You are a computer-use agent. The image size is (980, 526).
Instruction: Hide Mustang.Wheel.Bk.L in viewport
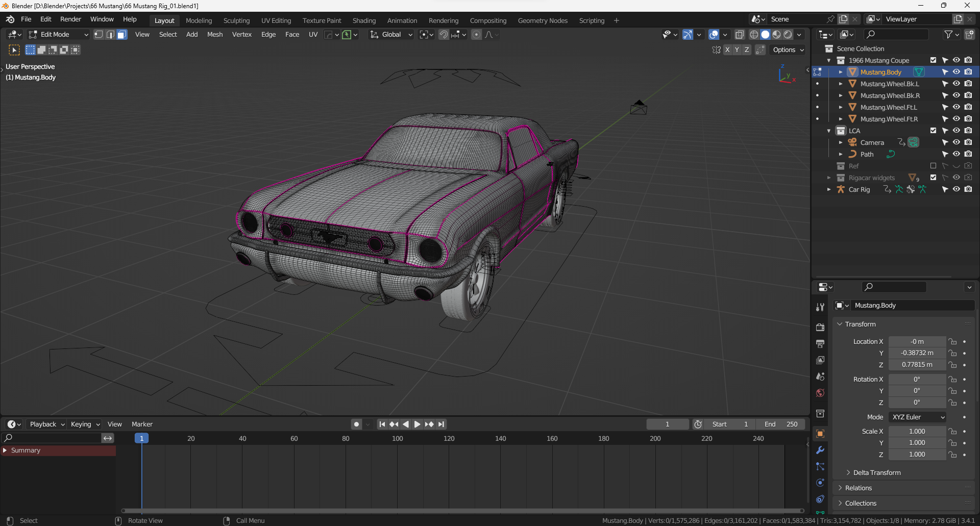[x=957, y=84]
